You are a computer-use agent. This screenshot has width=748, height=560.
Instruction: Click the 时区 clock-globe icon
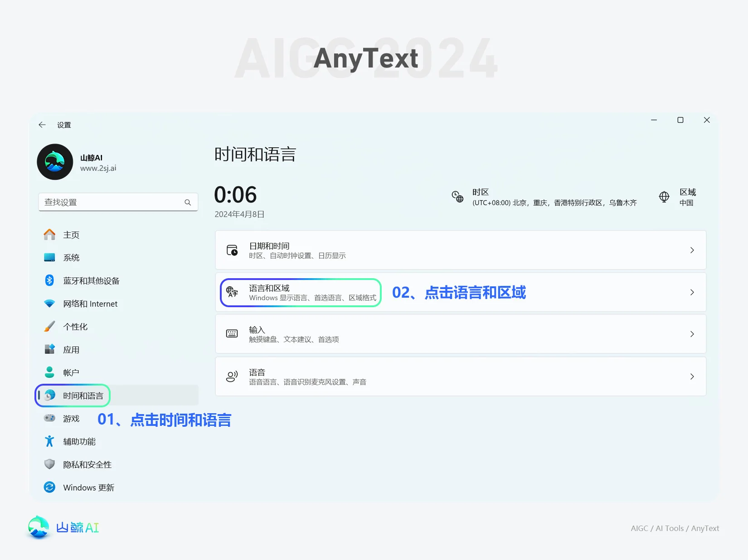point(457,197)
